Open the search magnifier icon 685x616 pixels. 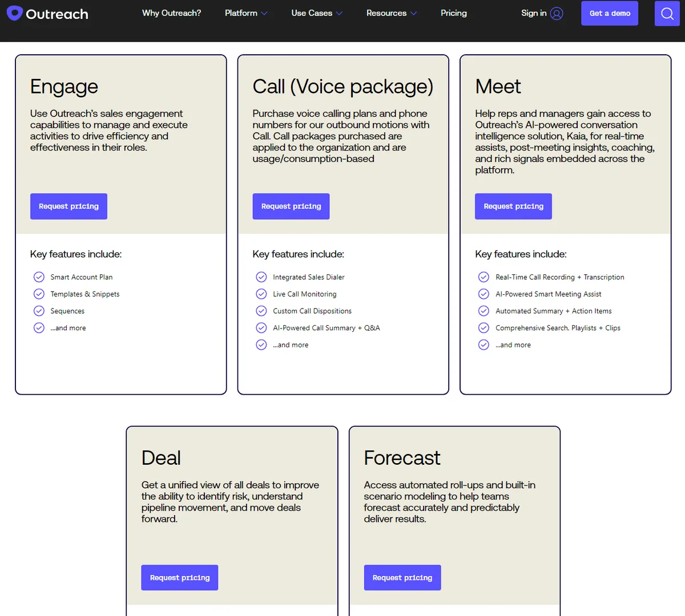[x=667, y=13]
